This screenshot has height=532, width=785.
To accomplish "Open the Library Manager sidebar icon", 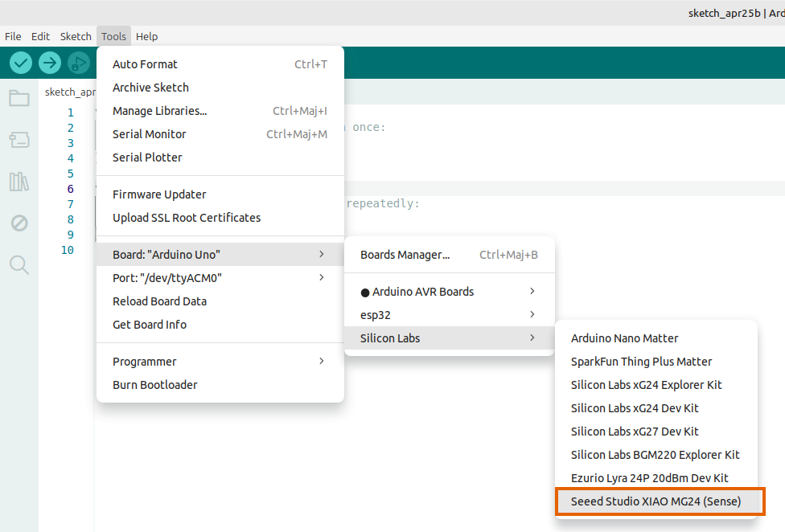I will click(19, 181).
